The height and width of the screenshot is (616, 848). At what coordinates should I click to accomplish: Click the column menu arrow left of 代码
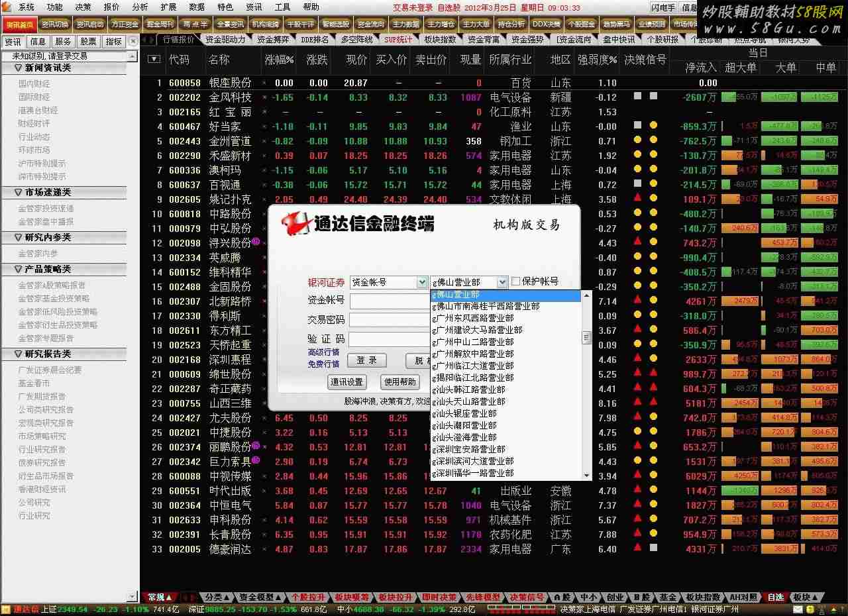154,59
